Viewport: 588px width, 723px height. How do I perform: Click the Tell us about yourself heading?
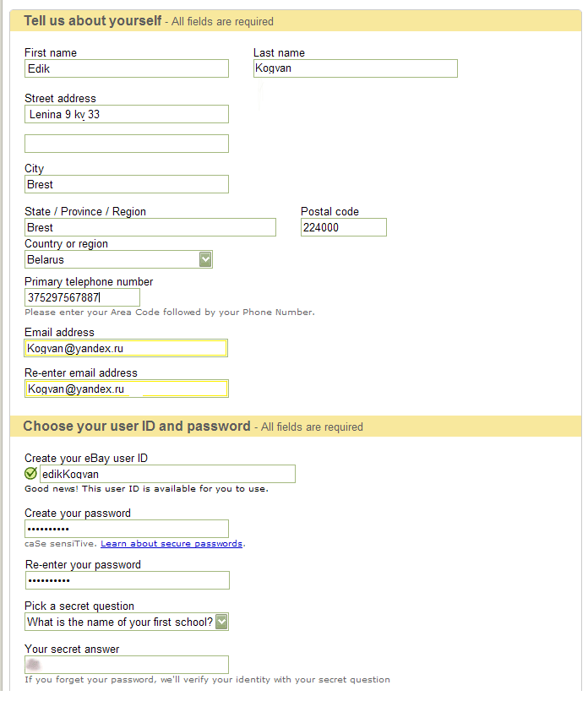(92, 21)
